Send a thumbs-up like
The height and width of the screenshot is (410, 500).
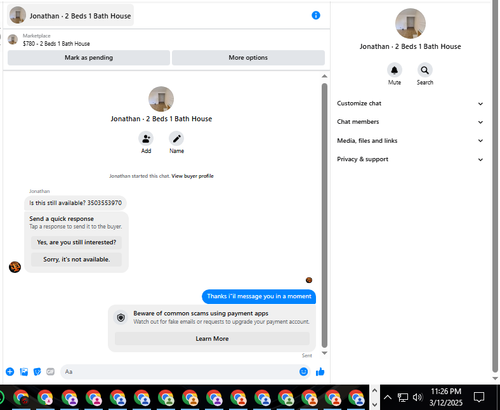click(320, 371)
